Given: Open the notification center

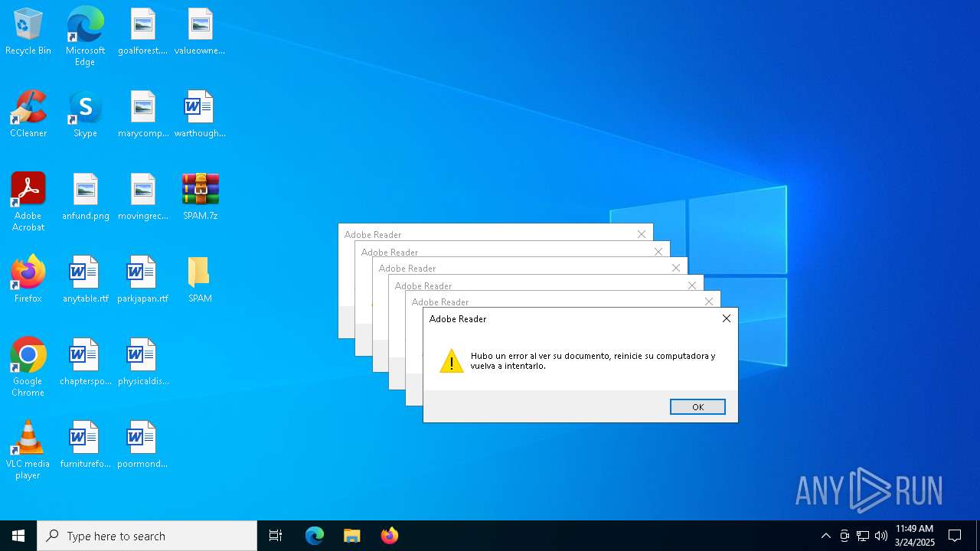Looking at the screenshot, I should (955, 536).
